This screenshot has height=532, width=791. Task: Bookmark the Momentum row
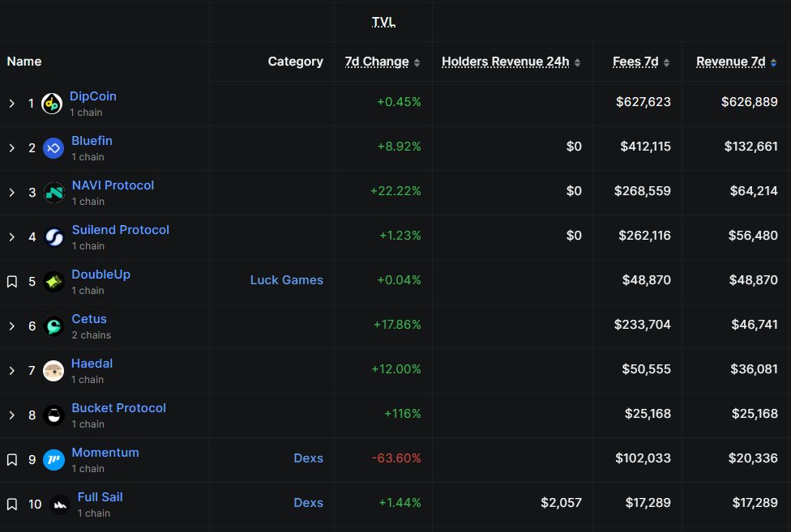12,460
